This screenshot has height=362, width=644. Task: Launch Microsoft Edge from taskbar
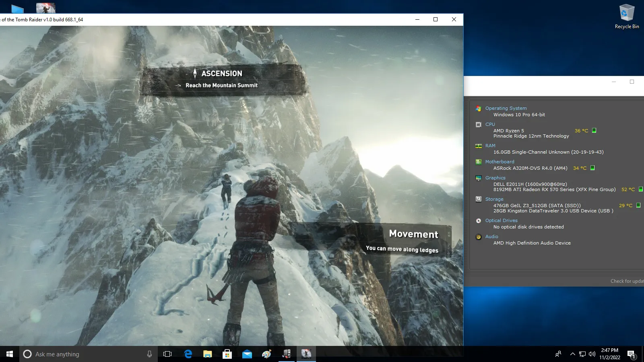[188, 354]
